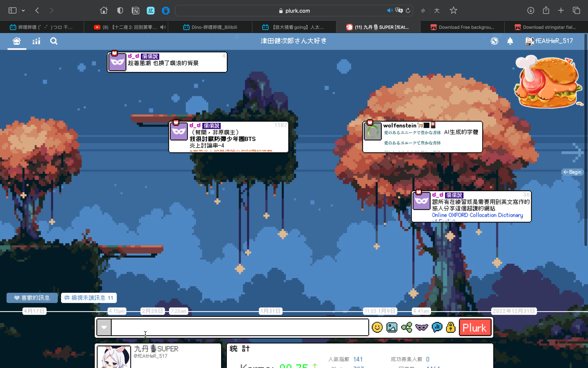Select the 2月28日 timeline marker

point(152,311)
